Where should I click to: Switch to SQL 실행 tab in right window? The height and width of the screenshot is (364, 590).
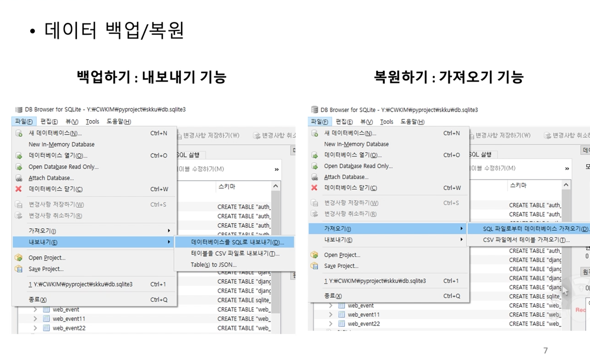click(480, 155)
